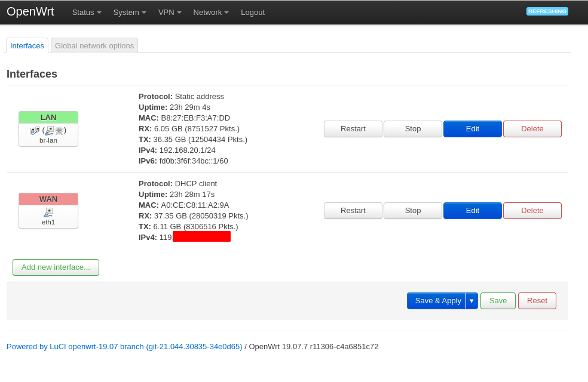Select the Interfaces tab
This screenshot has height=382, width=588.
pos(27,46)
